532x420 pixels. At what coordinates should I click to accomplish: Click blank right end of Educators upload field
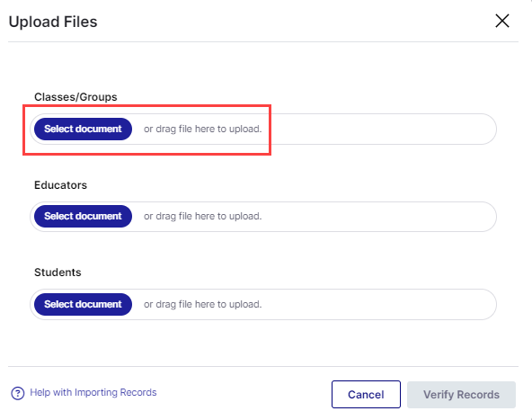point(380,217)
